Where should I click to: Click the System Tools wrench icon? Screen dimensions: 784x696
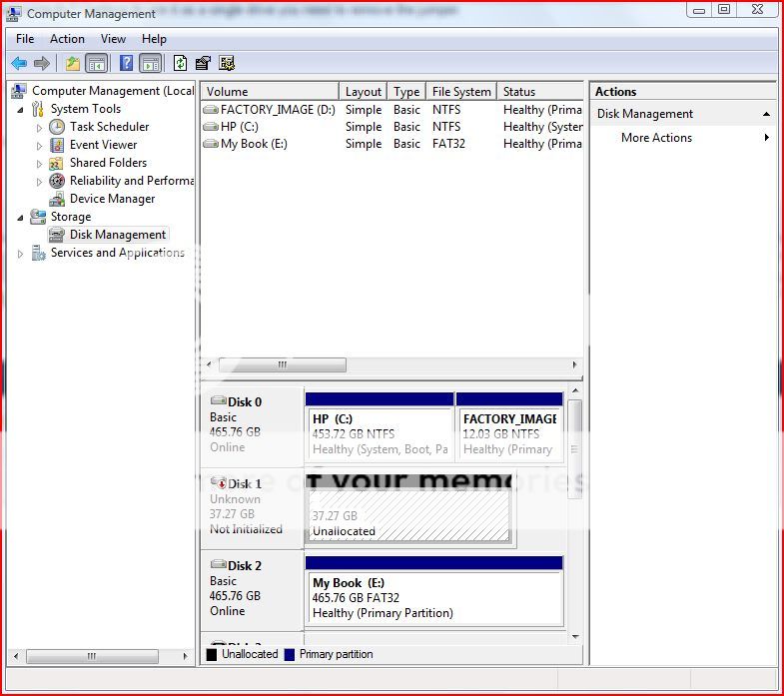pyautogui.click(x=38, y=109)
